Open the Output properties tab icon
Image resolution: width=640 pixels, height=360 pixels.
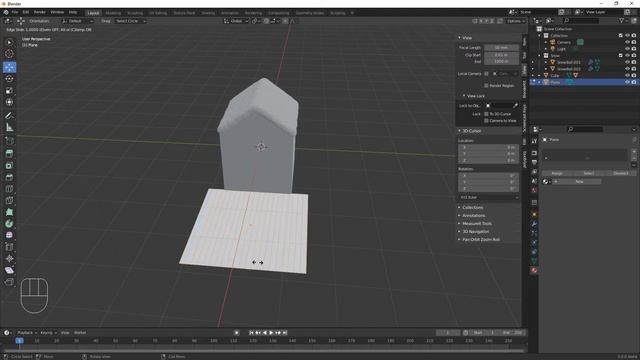pyautogui.click(x=534, y=162)
